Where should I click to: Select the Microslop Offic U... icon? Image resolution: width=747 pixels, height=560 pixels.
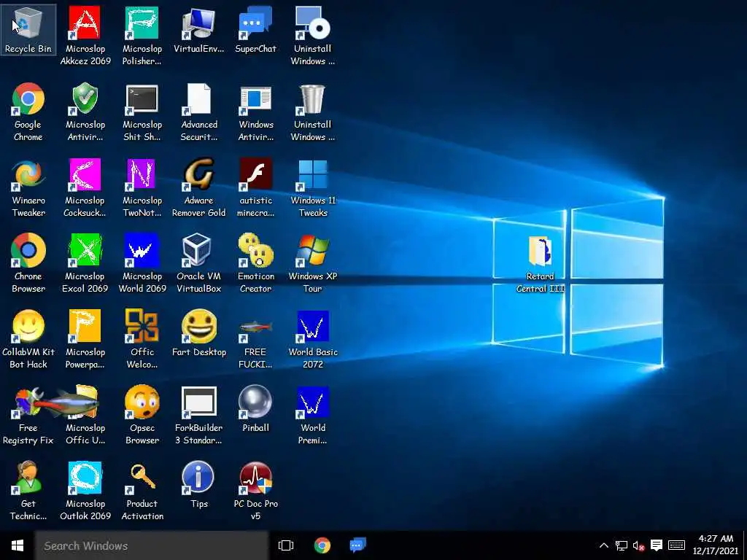coord(85,414)
